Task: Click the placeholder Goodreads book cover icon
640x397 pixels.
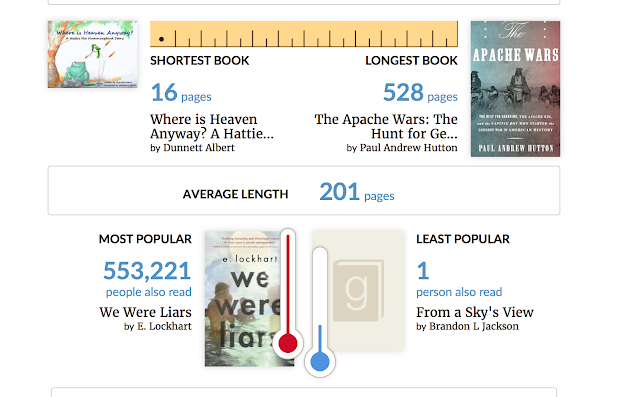Action: pyautogui.click(x=358, y=291)
